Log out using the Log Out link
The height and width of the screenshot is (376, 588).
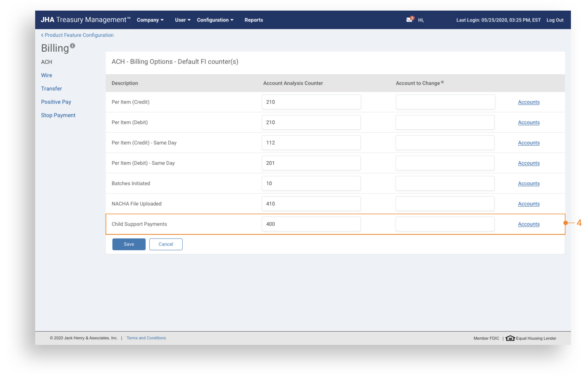(x=555, y=20)
